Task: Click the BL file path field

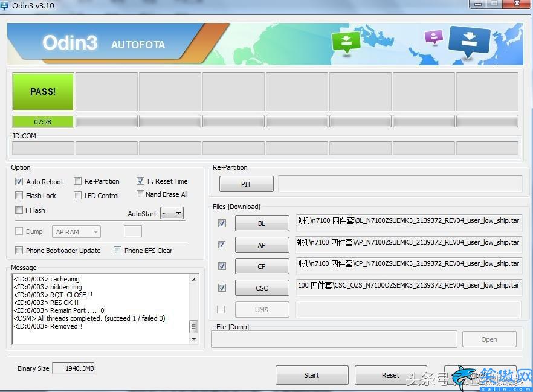Action: pyautogui.click(x=409, y=223)
